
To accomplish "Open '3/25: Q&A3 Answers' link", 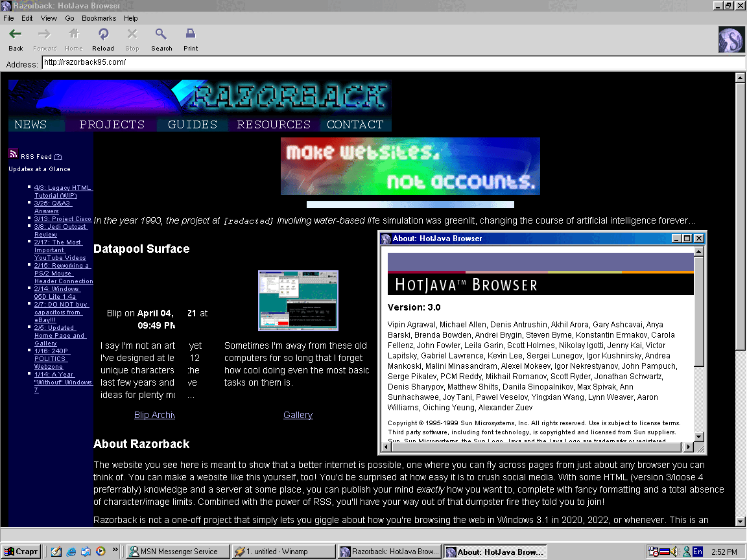I will coord(52,207).
